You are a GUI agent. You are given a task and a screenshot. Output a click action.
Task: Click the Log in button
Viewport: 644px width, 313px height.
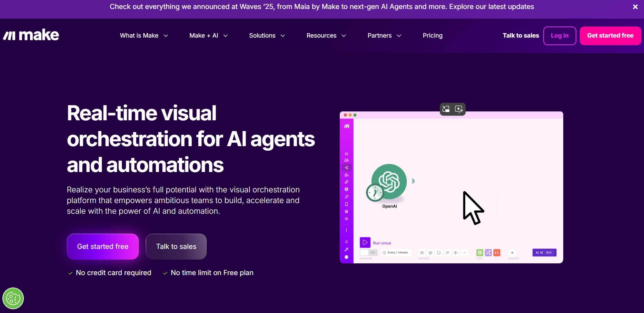[560, 36]
